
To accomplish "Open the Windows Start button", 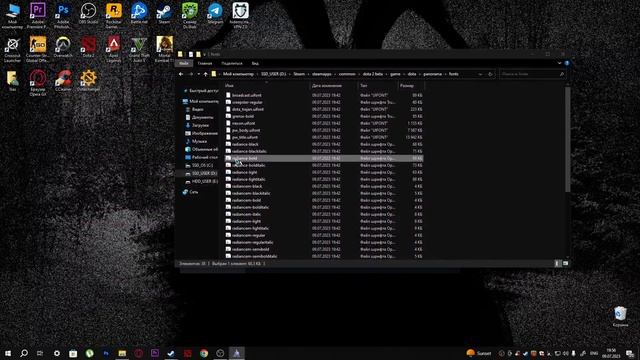I will click(x=8, y=353).
